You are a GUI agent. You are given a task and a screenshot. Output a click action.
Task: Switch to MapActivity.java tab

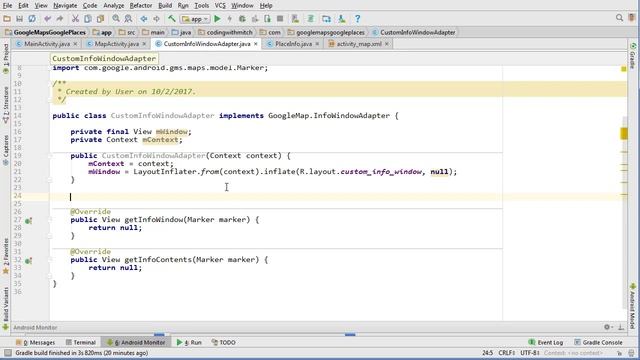point(117,44)
